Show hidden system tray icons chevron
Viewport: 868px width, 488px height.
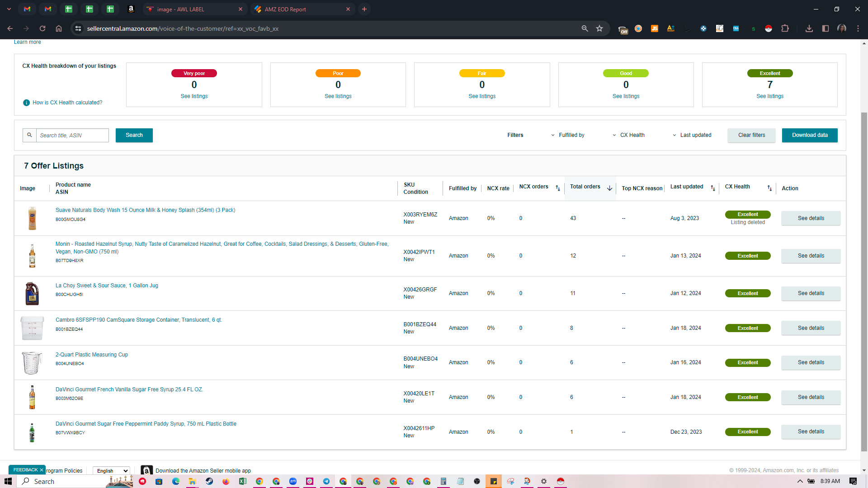(x=800, y=481)
